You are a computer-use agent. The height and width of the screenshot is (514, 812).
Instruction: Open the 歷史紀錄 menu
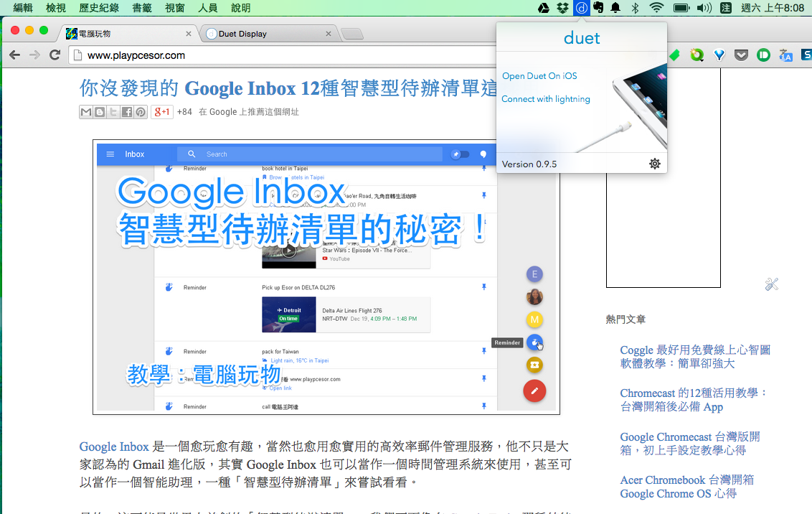[99, 8]
